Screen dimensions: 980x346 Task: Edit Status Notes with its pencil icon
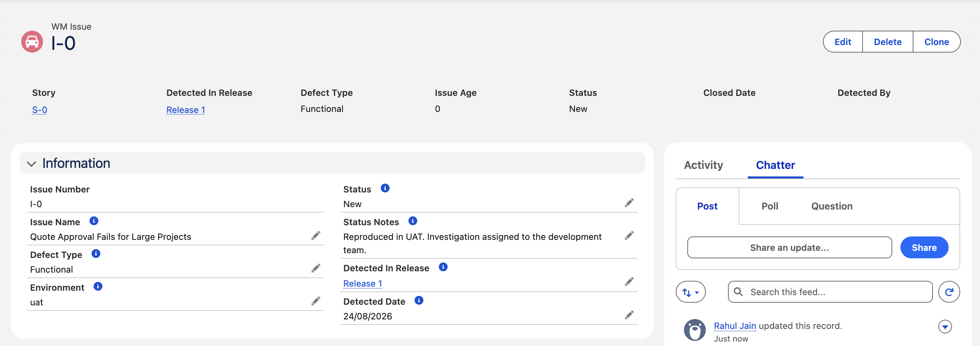pyautogui.click(x=629, y=236)
